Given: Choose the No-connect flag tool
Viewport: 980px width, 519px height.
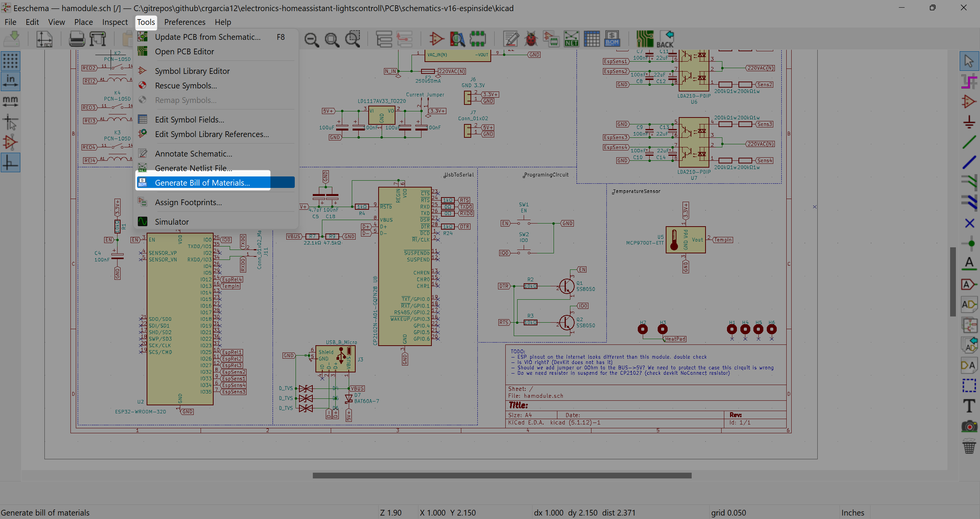Looking at the screenshot, I should [969, 223].
